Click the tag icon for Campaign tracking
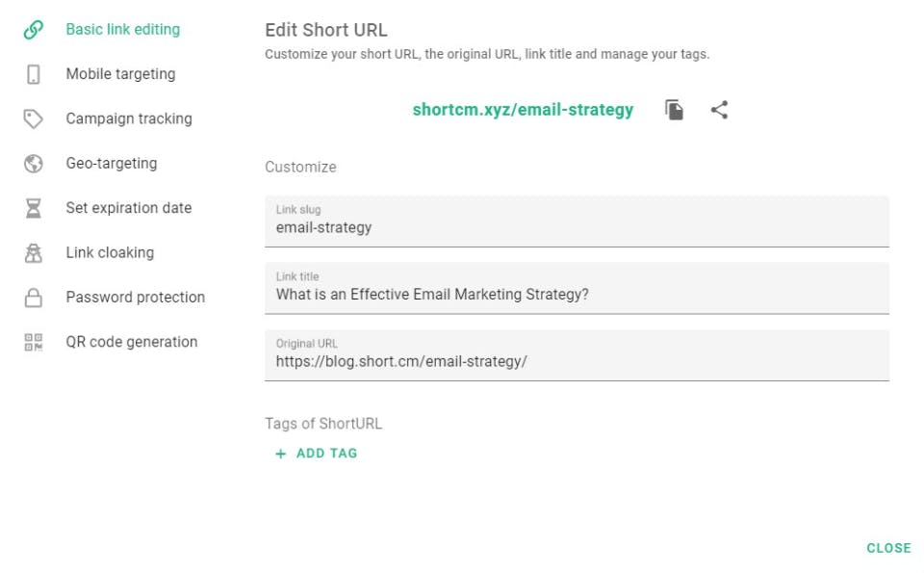924x573 pixels. point(34,118)
